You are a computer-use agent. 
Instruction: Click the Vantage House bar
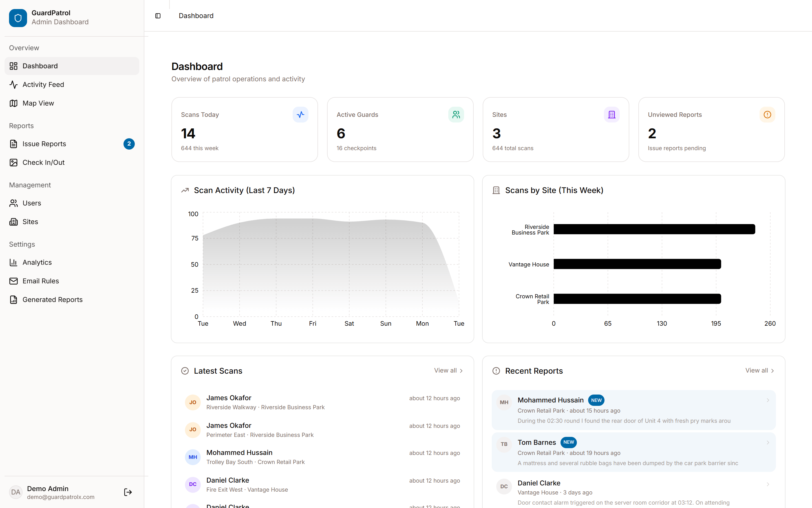click(637, 264)
